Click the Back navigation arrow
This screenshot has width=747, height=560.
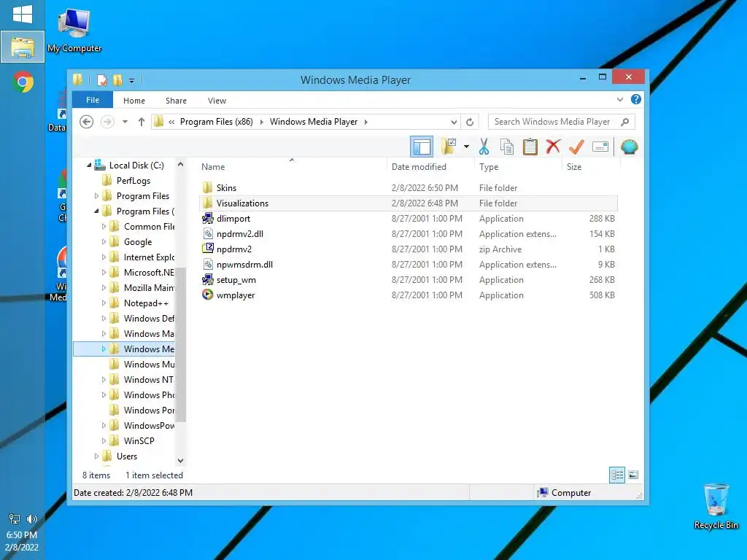tap(86, 122)
